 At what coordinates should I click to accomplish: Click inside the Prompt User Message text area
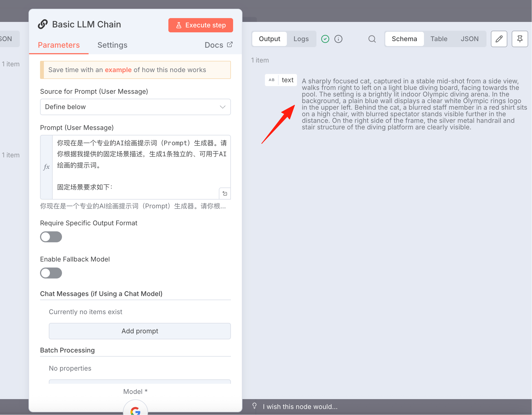(x=141, y=167)
